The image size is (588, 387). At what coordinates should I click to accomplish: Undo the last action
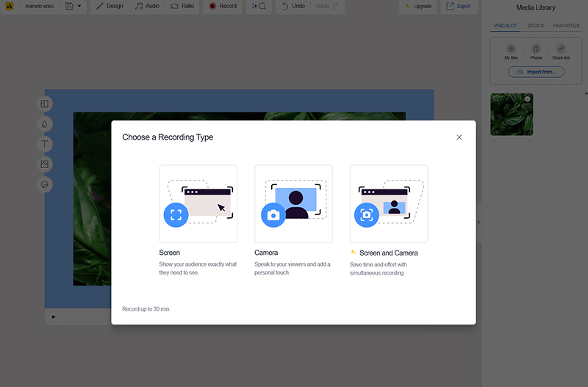tap(291, 6)
